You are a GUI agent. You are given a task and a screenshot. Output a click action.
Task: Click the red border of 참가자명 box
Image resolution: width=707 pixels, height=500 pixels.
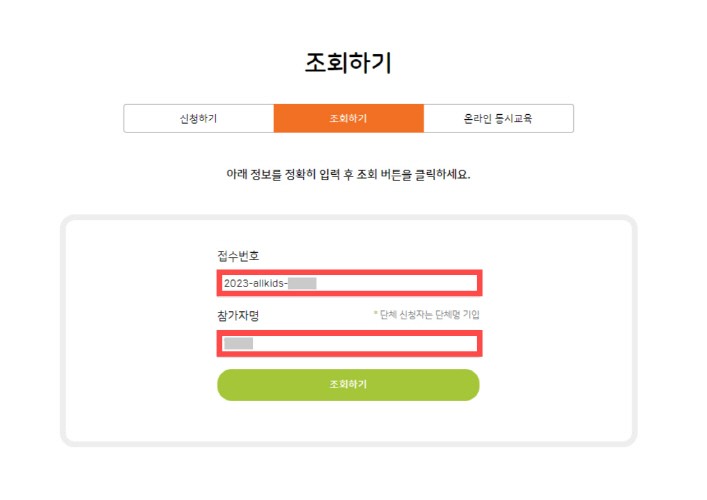coord(349,332)
